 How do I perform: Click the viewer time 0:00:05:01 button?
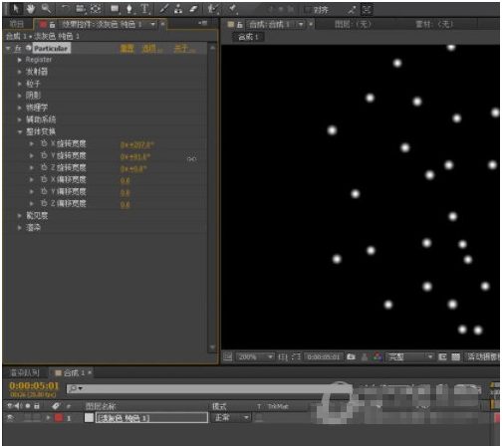click(324, 357)
